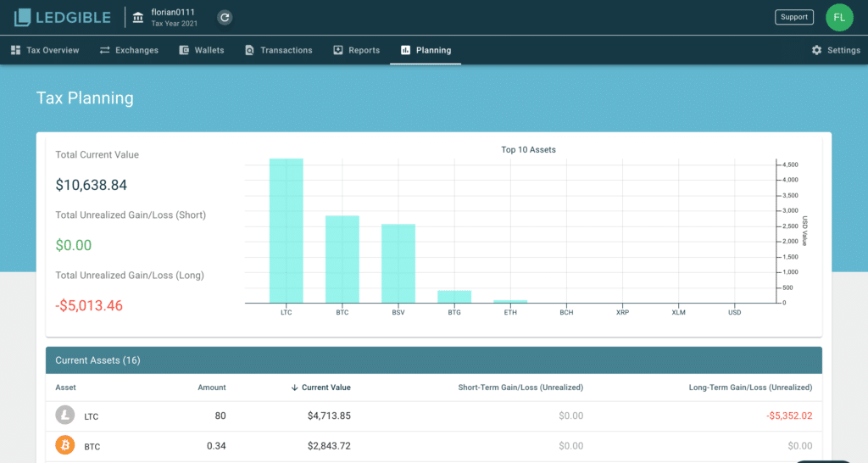Sort by Current Value column header
Screen dimensions: 868x463
tap(326, 388)
